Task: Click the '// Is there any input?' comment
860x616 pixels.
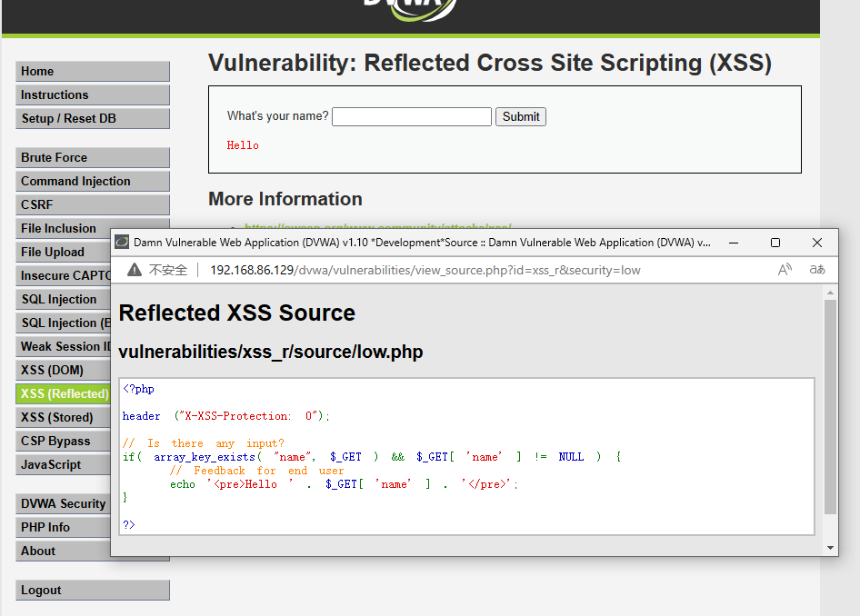Action: (x=204, y=442)
